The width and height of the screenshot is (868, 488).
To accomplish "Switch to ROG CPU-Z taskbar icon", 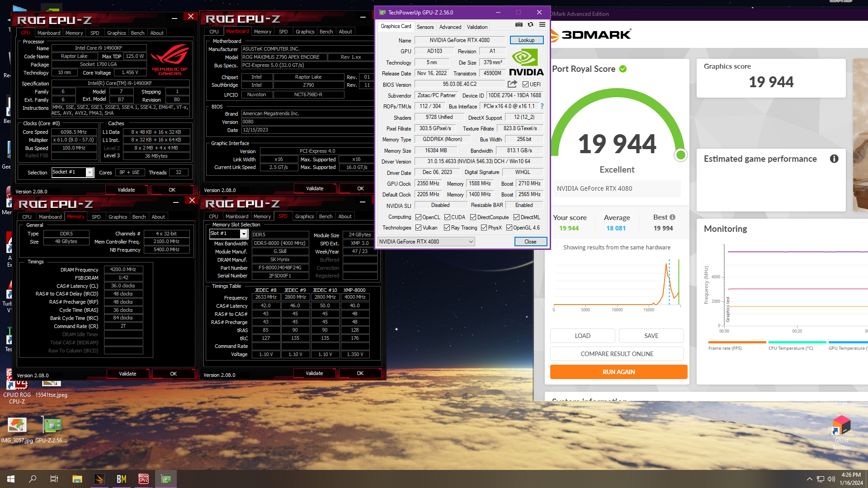I will coord(144,479).
